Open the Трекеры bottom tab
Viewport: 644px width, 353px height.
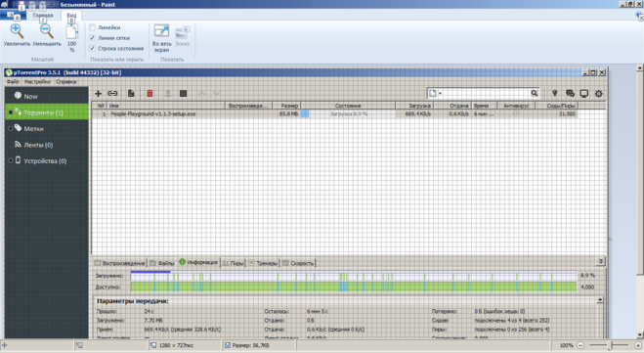(263, 263)
